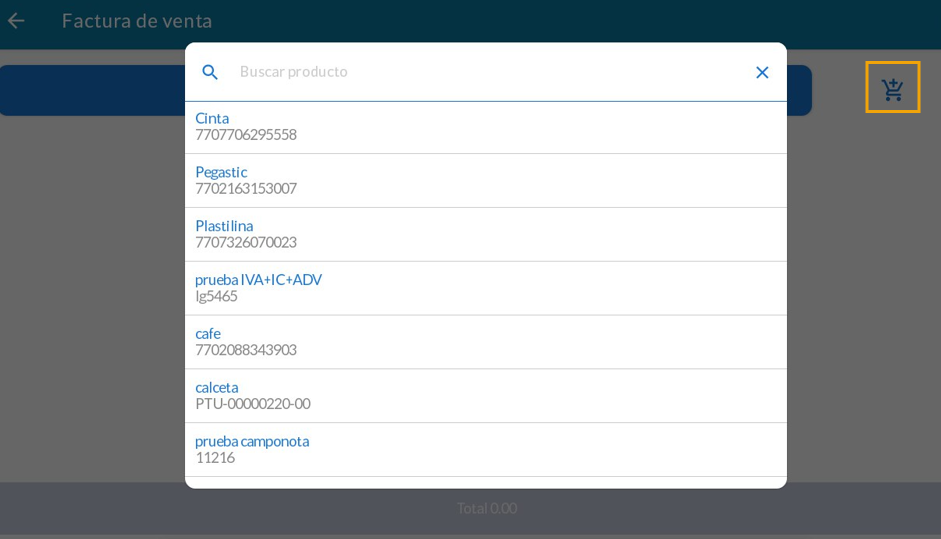Choose Pegastic from the product list
This screenshot has height=539, width=941.
[x=221, y=172]
